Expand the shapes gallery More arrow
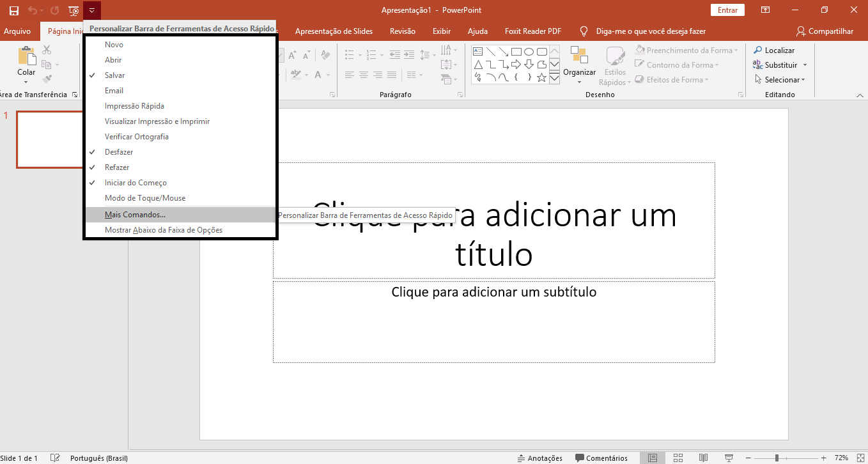This screenshot has width=868, height=464. pos(554,78)
